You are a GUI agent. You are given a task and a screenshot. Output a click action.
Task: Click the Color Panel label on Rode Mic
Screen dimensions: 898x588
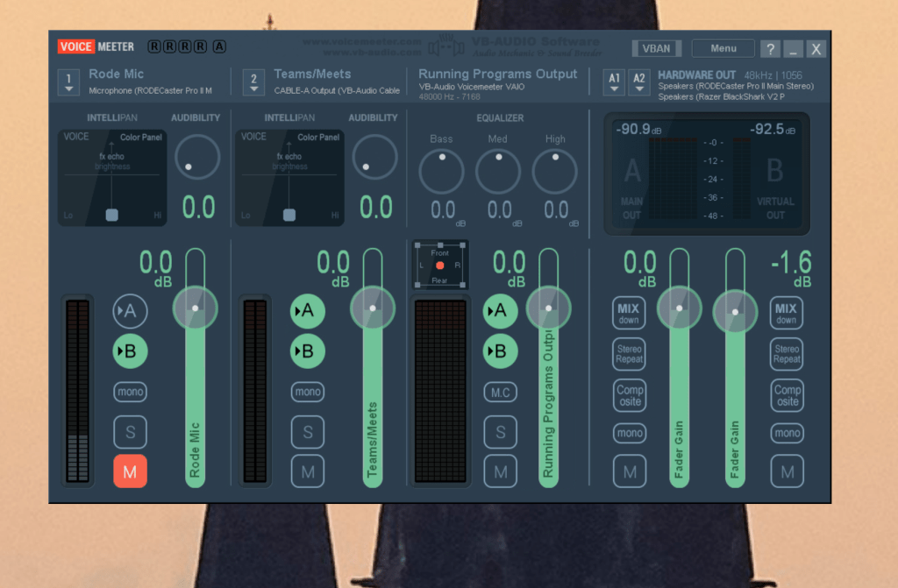(x=141, y=137)
